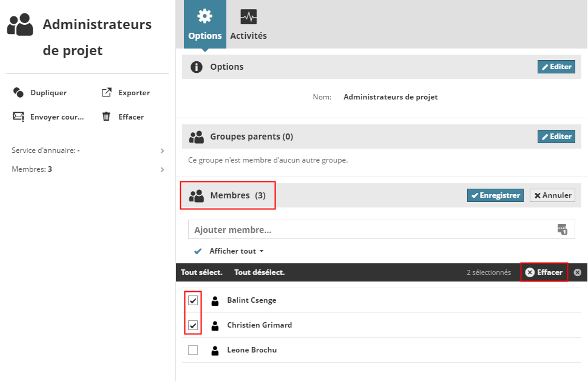Screen dimensions: 588x381
Task: Expand the Membres row chevron in sidebar
Action: click(x=162, y=169)
